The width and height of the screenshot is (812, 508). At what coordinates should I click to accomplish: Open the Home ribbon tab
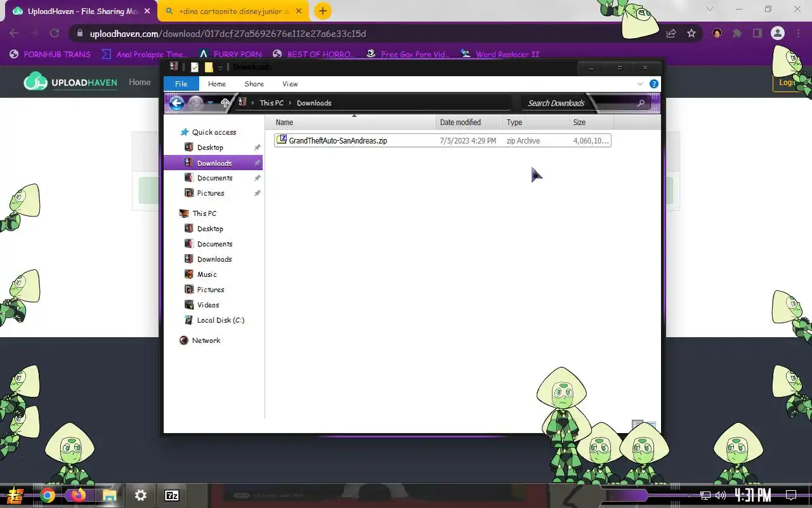coord(217,84)
